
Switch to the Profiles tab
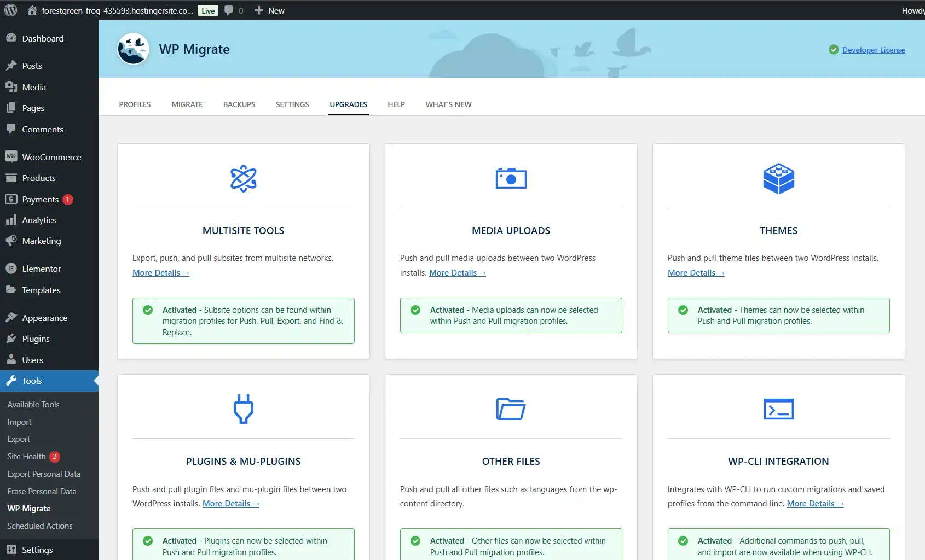point(135,104)
